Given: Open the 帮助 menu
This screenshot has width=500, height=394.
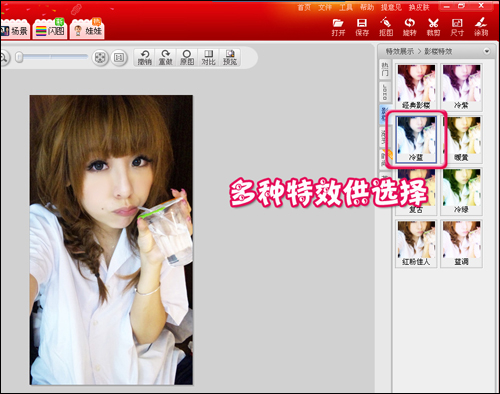Looking at the screenshot, I should click(x=367, y=7).
